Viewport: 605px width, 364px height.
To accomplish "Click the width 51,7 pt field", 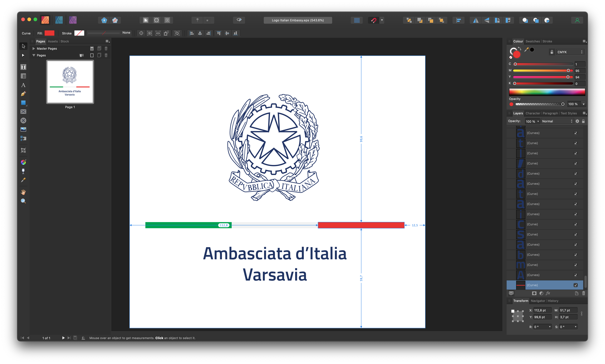I will [x=568, y=311].
